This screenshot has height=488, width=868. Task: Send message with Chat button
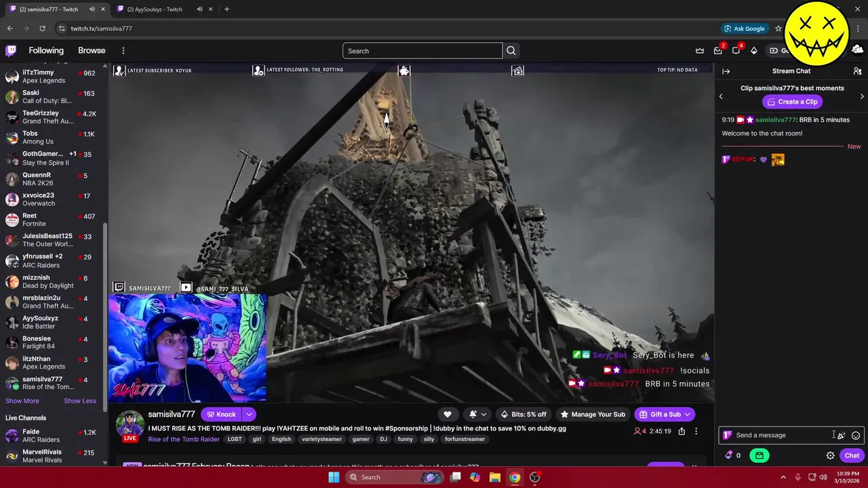coord(852,455)
